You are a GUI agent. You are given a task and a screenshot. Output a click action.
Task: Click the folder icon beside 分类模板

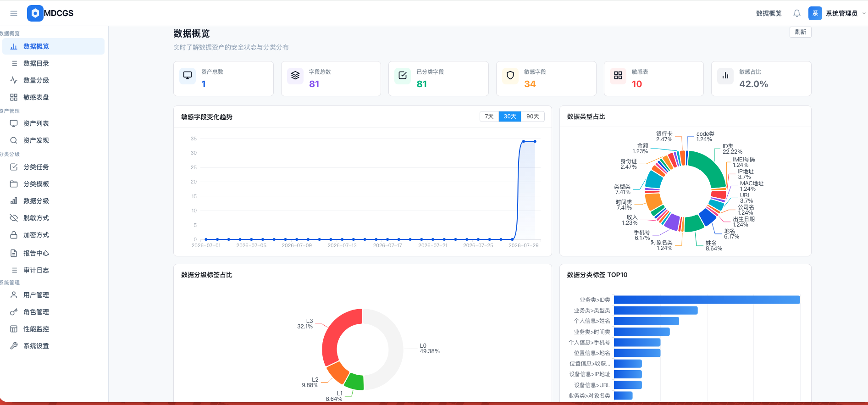(x=14, y=184)
